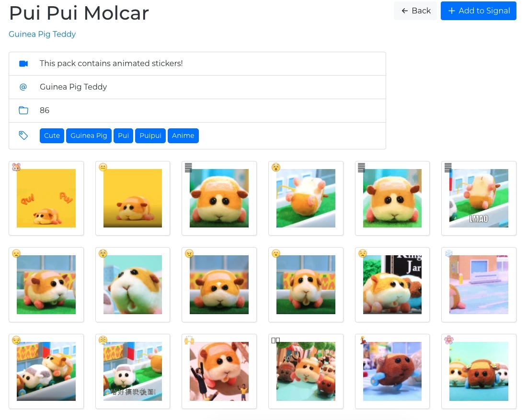527x420 pixels.
Task: Open the Anime tag
Action: (x=183, y=136)
